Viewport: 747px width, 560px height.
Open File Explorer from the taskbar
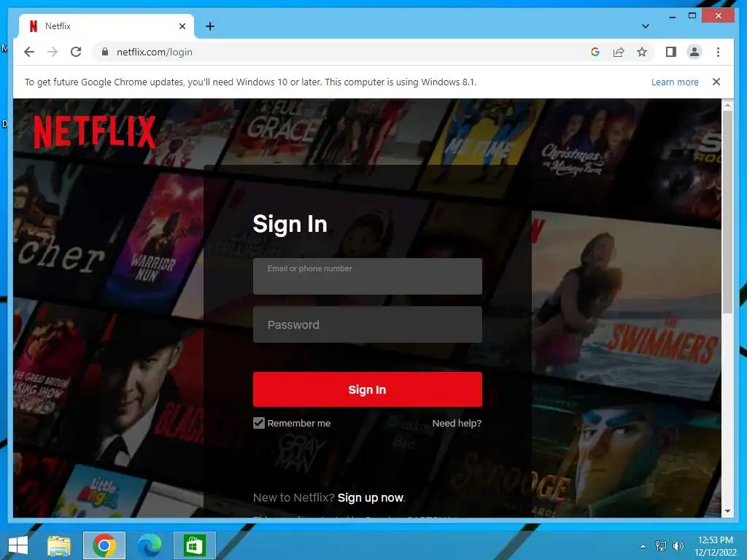coord(58,545)
